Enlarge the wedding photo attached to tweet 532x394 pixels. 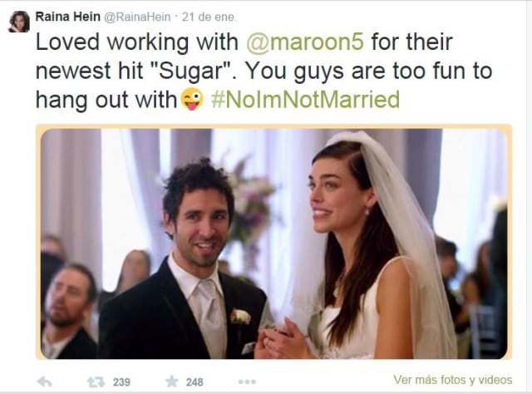273,244
